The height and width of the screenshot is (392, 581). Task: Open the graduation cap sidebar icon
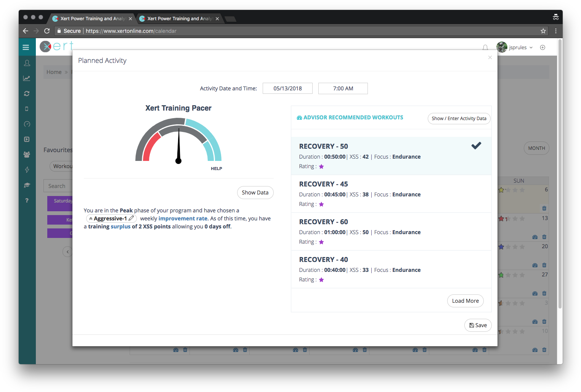point(27,185)
